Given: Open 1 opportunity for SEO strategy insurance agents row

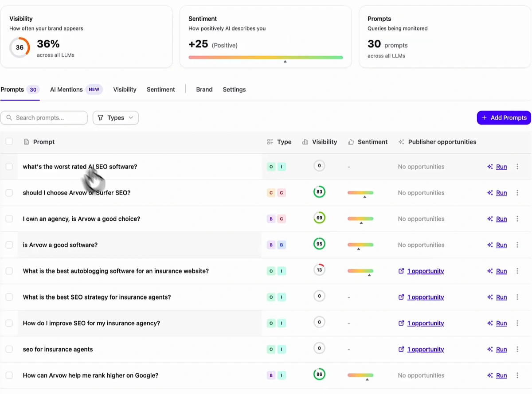Looking at the screenshot, I should click(x=426, y=297).
